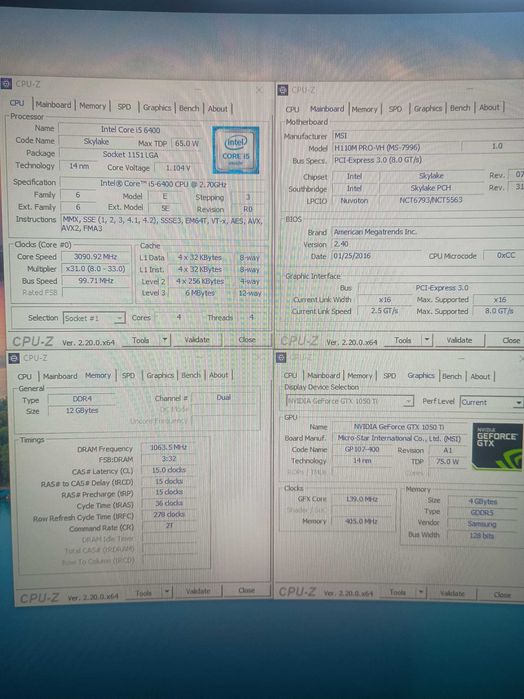The image size is (524, 699).
Task: Click the CPU-Z app icon in the Memory window title bar
Action: click(14, 358)
